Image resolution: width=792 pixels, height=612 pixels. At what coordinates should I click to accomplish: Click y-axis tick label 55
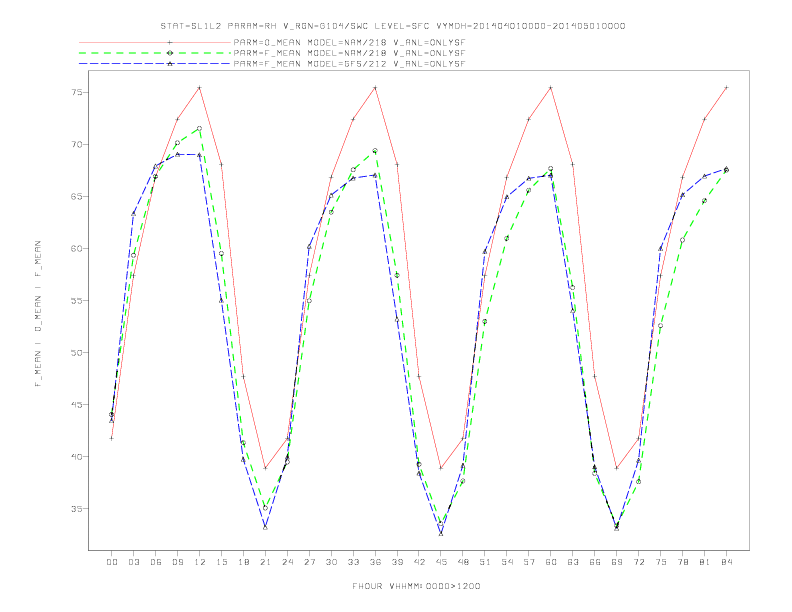(x=77, y=300)
